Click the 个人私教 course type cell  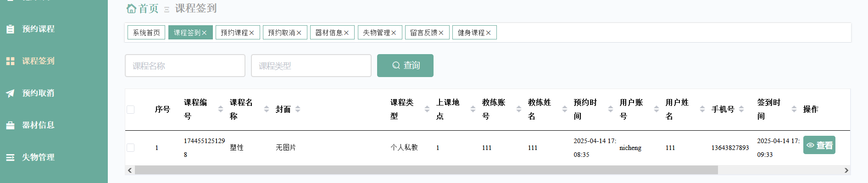click(404, 148)
